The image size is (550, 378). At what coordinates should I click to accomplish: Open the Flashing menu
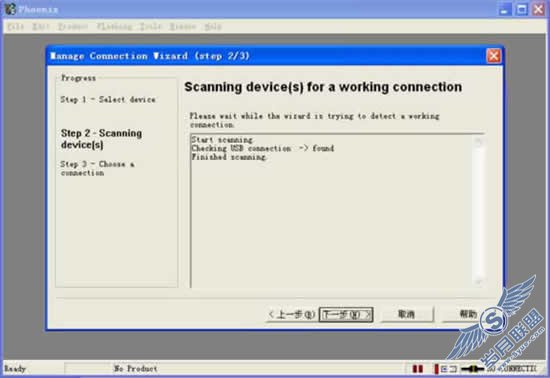114,27
